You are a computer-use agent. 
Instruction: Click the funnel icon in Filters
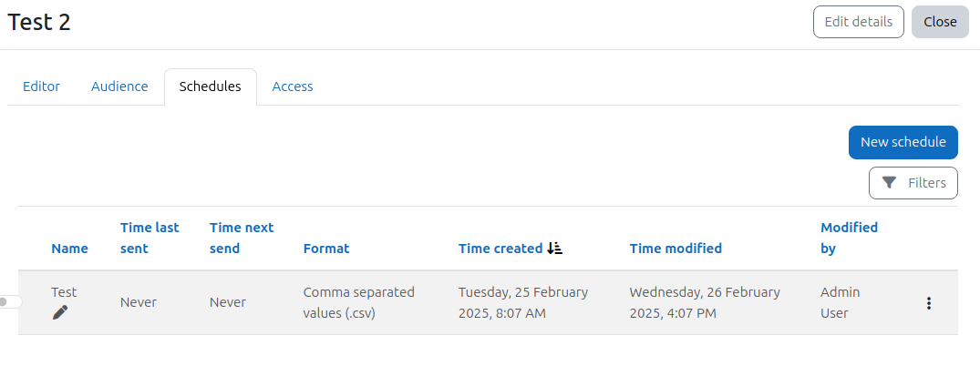[x=889, y=182]
